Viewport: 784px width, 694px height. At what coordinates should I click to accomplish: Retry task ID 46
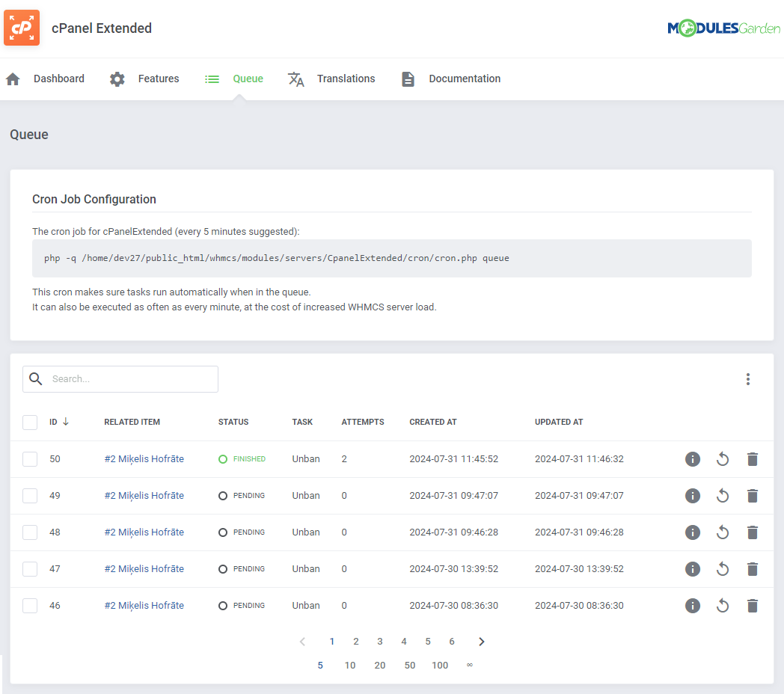[723, 606]
